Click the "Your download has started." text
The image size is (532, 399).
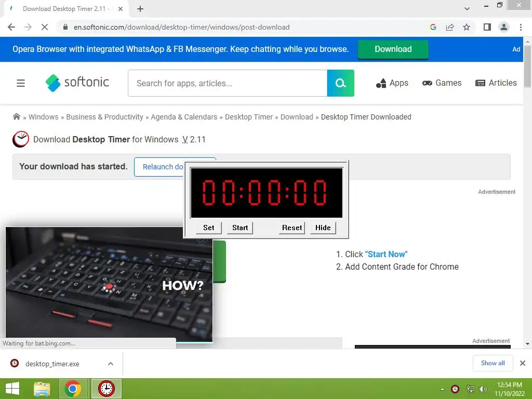tap(73, 166)
